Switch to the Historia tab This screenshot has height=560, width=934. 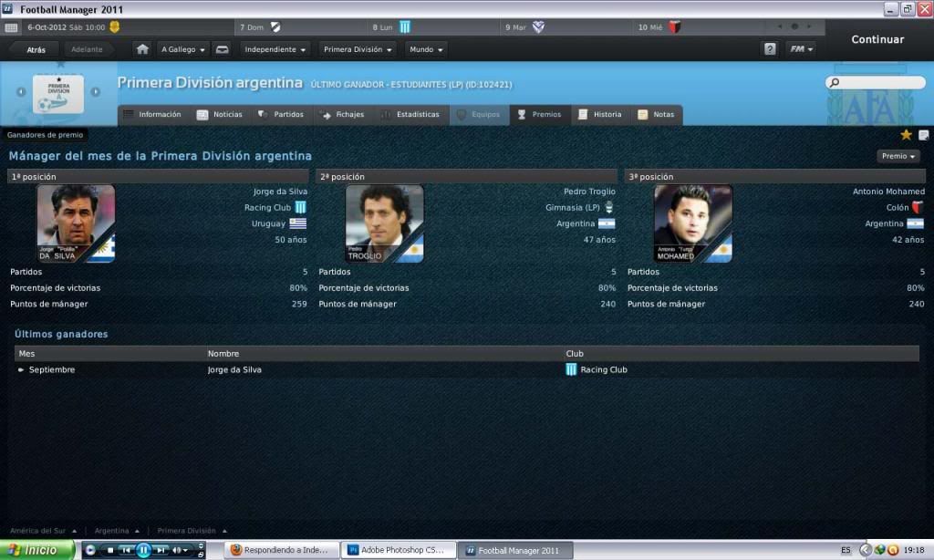600,114
